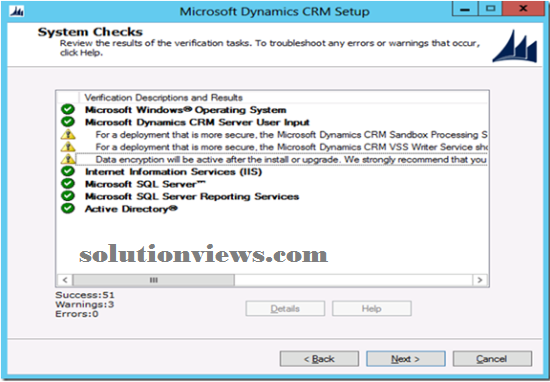Click the left arrow of the horizontal scrollbar

coord(65,280)
